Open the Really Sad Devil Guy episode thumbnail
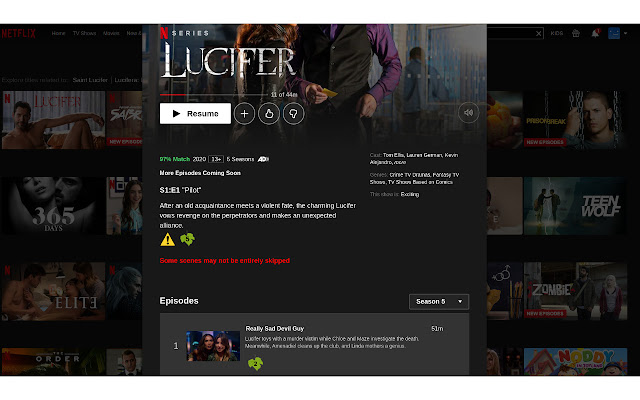Image resolution: width=640 pixels, height=400 pixels. (x=213, y=346)
